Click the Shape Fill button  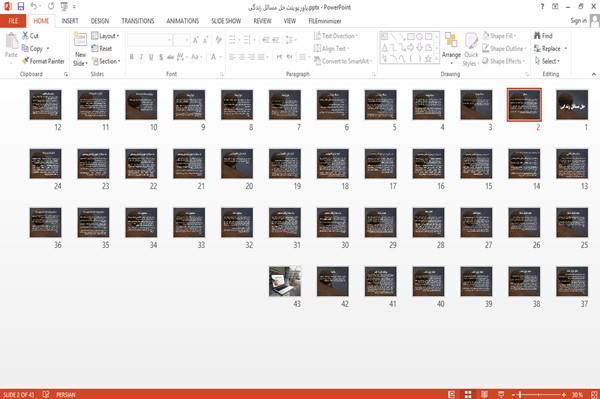499,36
